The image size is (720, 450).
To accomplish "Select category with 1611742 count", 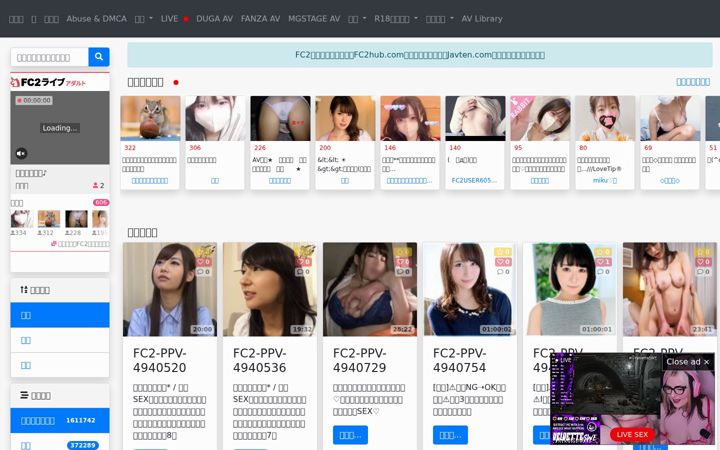I will (x=60, y=420).
